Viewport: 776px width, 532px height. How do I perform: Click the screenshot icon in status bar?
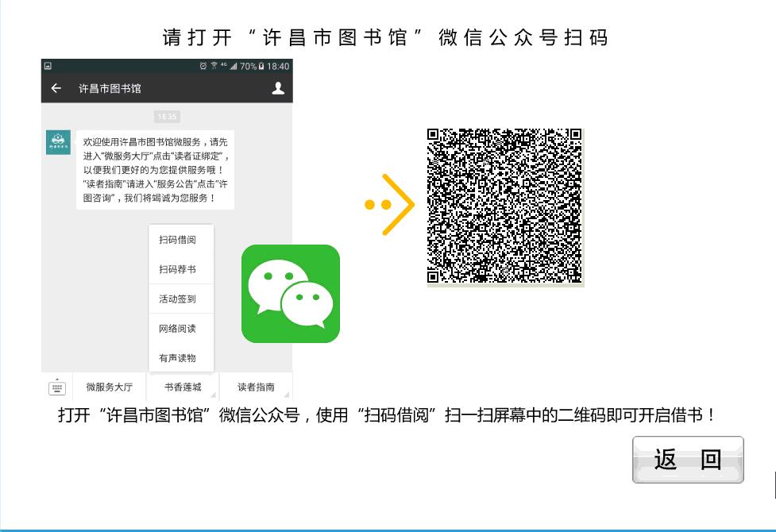pyautogui.click(x=48, y=66)
